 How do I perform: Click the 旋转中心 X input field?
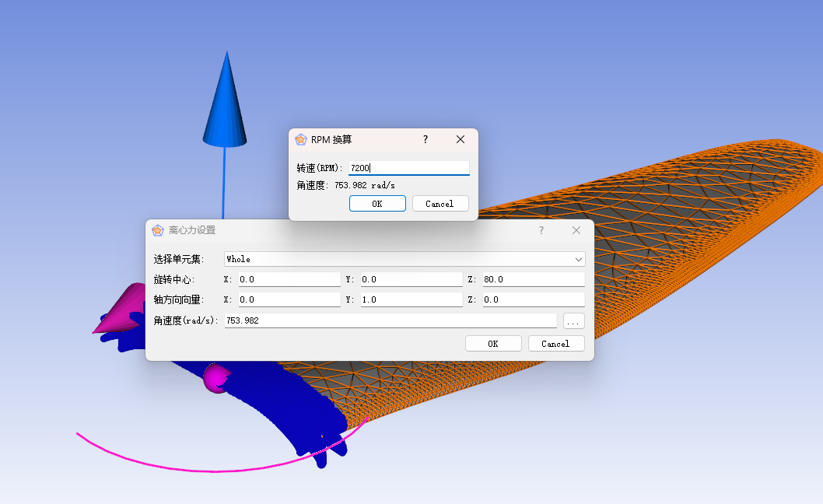289,279
